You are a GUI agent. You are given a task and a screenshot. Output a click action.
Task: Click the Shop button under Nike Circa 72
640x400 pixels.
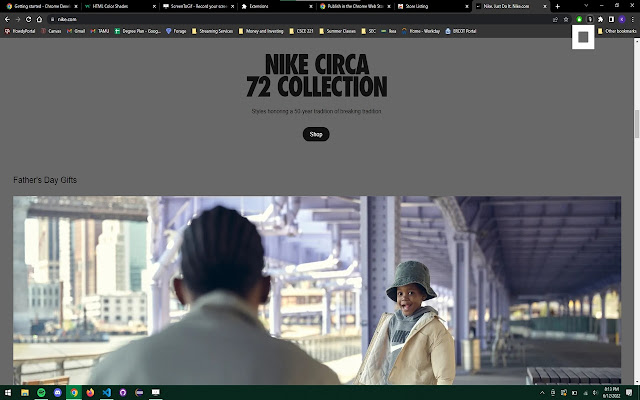(316, 134)
